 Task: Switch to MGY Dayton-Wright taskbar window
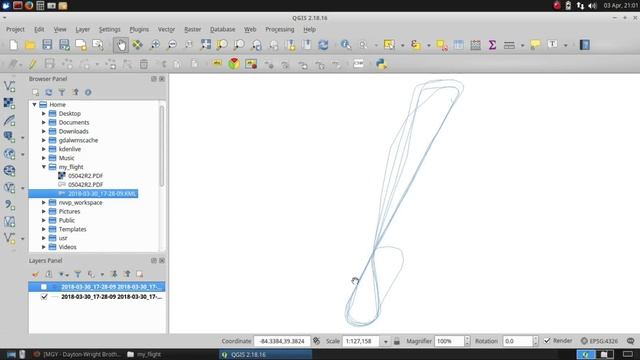[x=78, y=354]
